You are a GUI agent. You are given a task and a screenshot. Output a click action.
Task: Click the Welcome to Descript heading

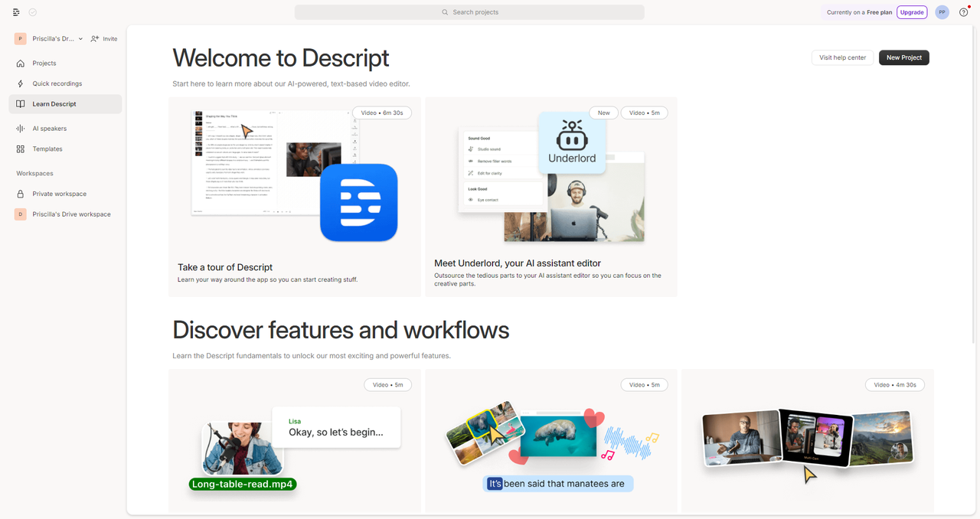pyautogui.click(x=281, y=58)
